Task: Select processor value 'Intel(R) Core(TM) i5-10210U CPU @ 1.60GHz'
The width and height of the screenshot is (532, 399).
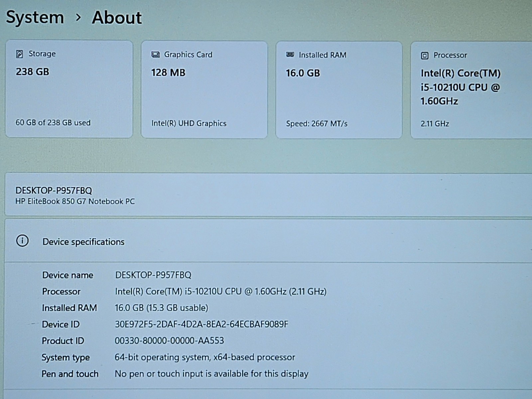Action: pos(200,292)
